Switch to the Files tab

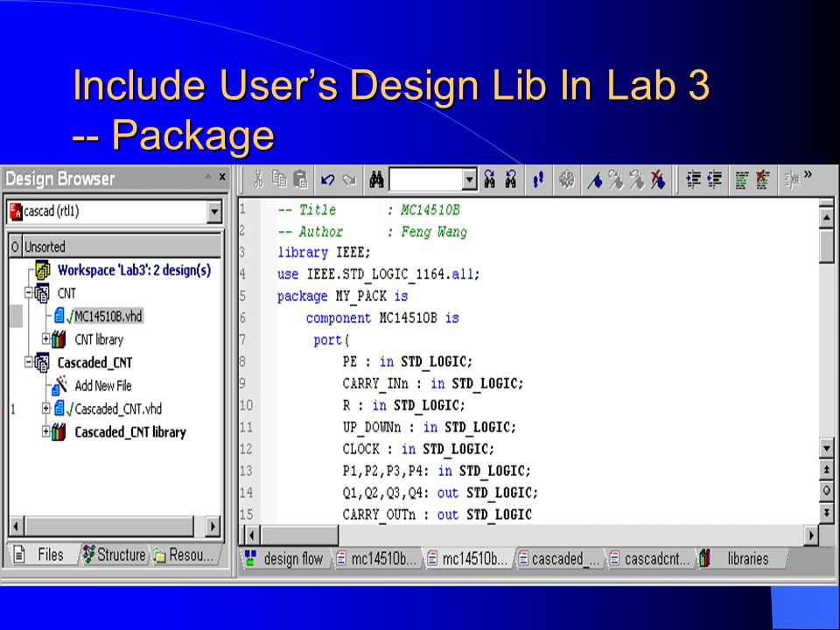point(44,555)
